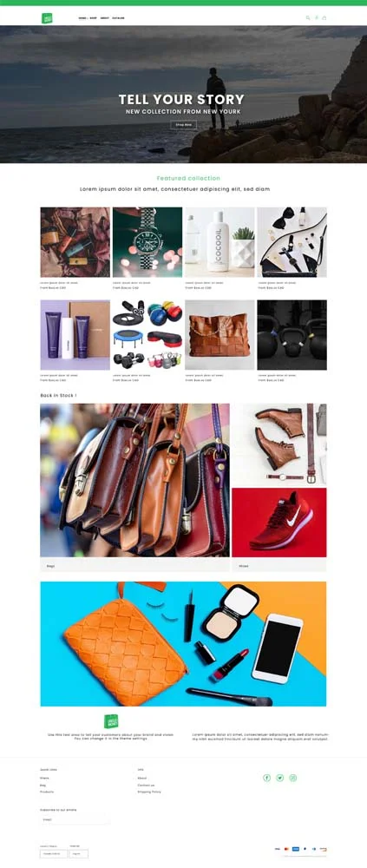Visit the Facebook social icon

(x=267, y=778)
